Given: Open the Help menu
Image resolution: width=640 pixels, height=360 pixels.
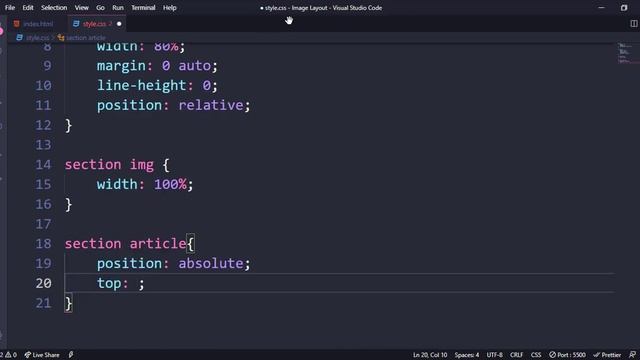Looking at the screenshot, I should [170, 8].
